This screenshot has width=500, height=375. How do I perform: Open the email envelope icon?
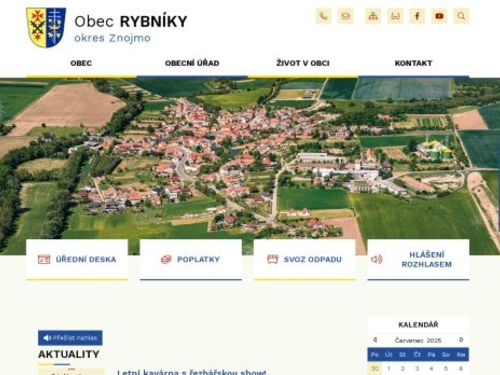coord(345,16)
